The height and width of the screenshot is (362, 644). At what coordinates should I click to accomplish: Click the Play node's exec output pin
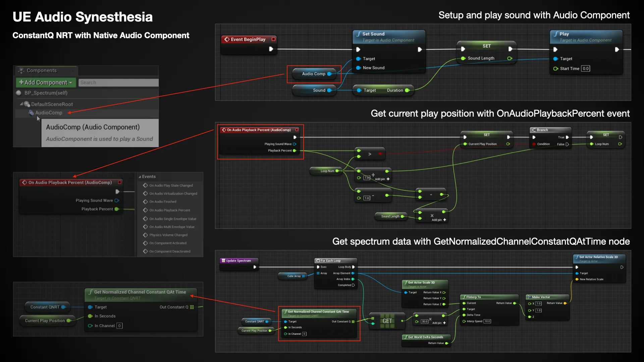click(x=616, y=50)
